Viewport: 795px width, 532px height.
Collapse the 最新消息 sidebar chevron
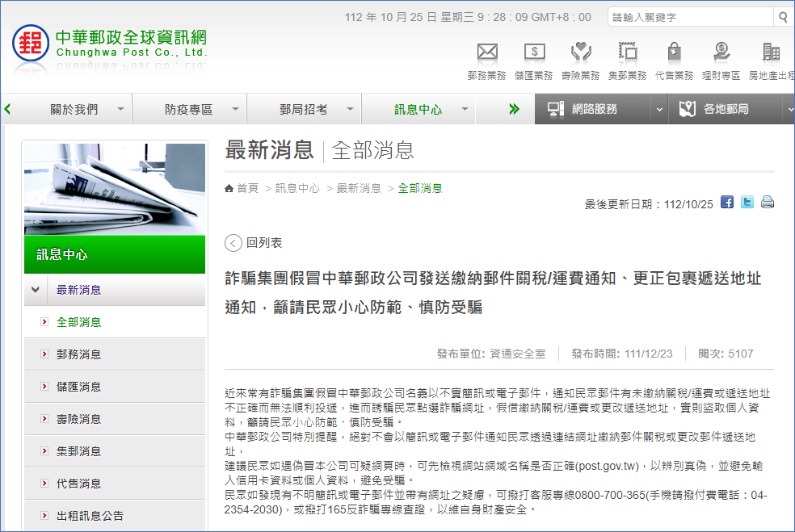(36, 290)
